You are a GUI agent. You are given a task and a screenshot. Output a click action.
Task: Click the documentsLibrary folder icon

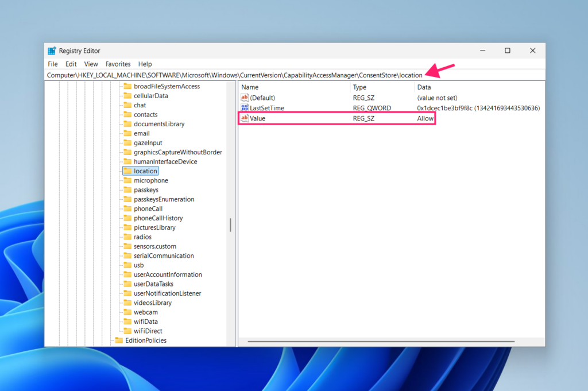click(127, 123)
